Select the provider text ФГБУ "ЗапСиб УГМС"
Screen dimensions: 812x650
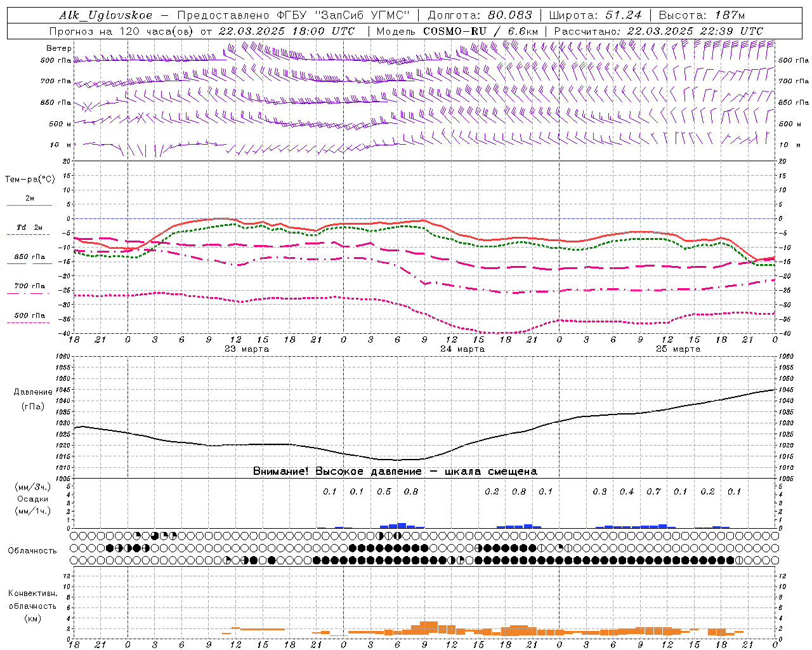344,15
